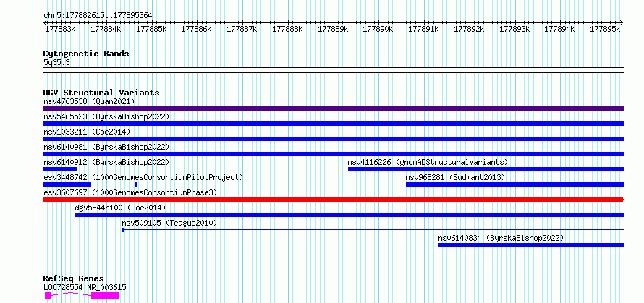Open nsv6140981 (ByrskaBishop2022) label
The width and height of the screenshot is (644, 303).
[x=106, y=147]
